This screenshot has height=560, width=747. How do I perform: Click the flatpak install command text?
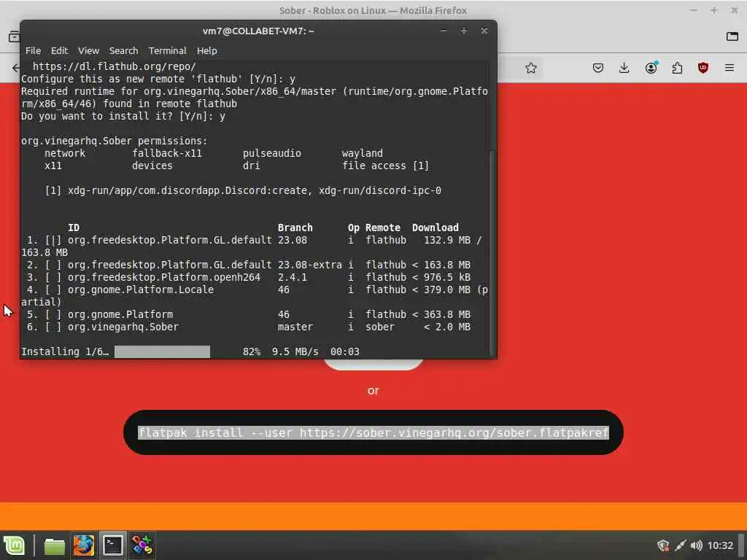[373, 432]
